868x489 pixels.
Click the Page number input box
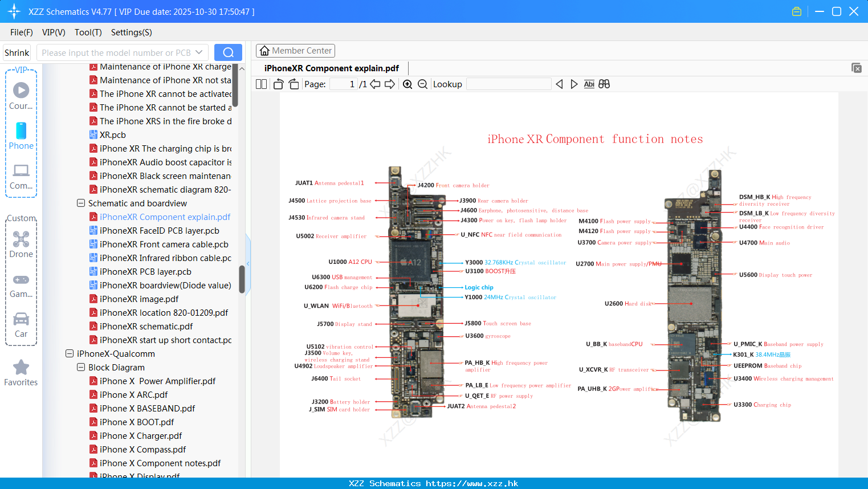[343, 84]
